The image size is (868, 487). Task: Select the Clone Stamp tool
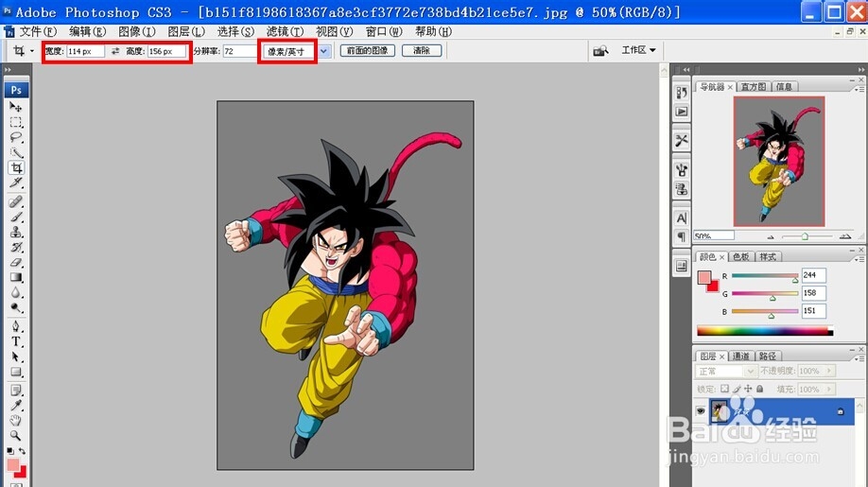tap(15, 232)
